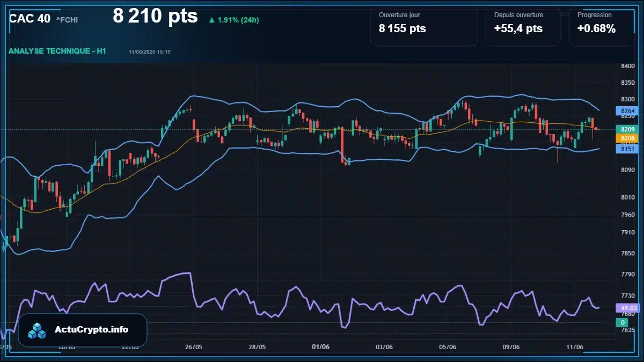The width and height of the screenshot is (644, 362).
Task: Click the 8010 price axis label
Action: 627,197
